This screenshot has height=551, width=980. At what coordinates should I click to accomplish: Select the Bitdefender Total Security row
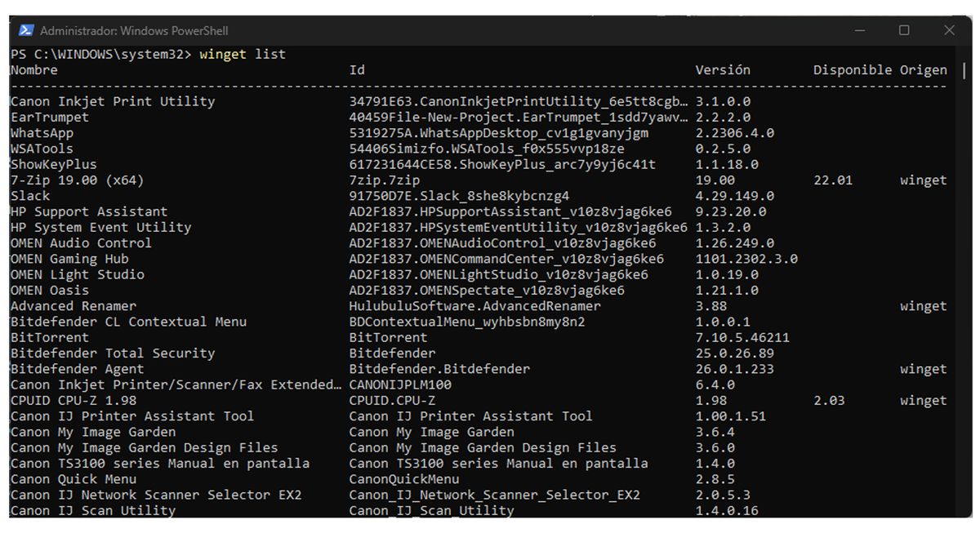pyautogui.click(x=111, y=353)
